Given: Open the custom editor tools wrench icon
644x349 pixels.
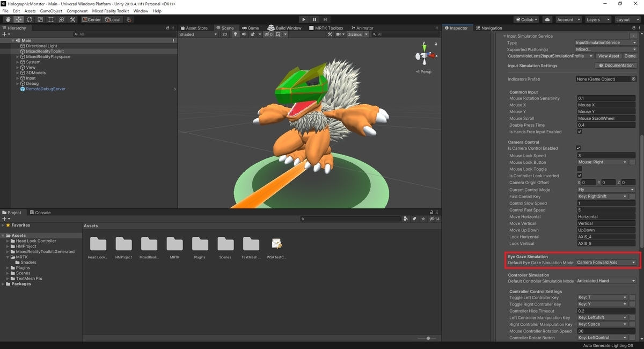Looking at the screenshot, I should coord(72,19).
